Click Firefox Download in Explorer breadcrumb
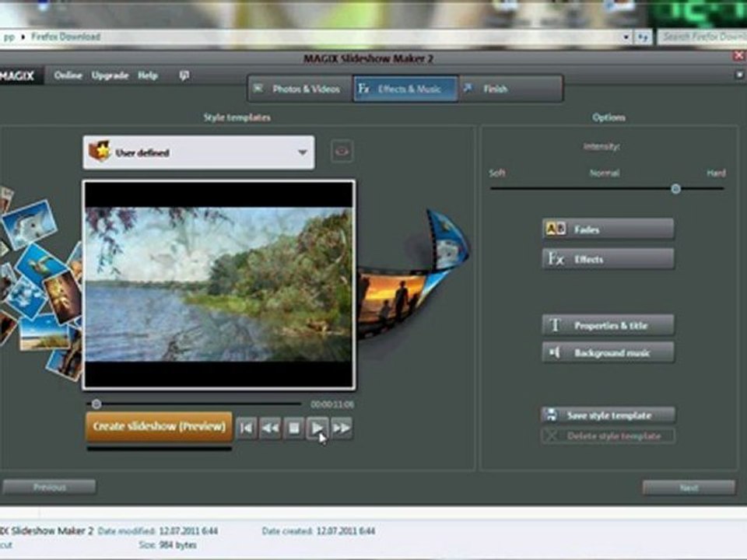The width and height of the screenshot is (747, 560). [x=65, y=37]
